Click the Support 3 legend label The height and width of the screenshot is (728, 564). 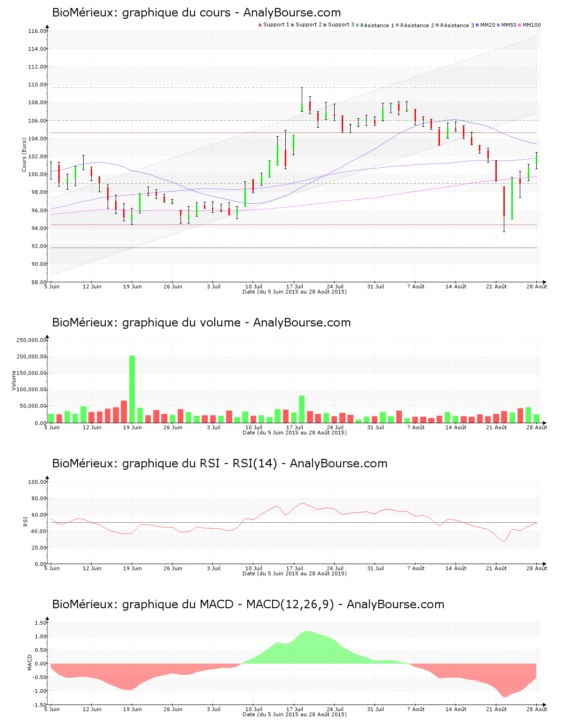pos(341,25)
